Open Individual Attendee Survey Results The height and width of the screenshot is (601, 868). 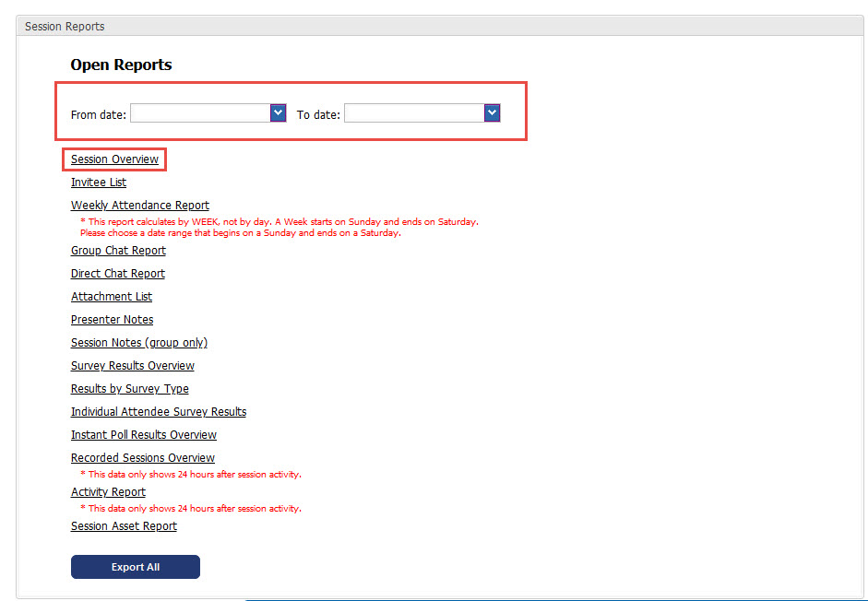tap(159, 412)
